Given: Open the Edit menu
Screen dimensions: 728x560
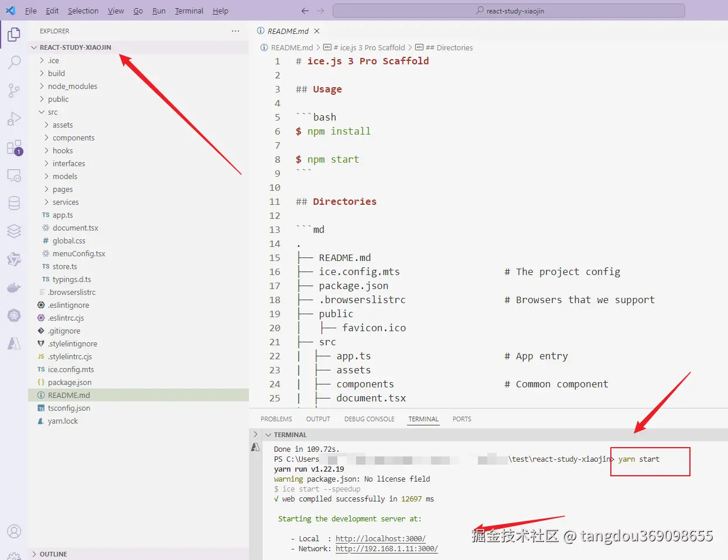Looking at the screenshot, I should pos(52,11).
